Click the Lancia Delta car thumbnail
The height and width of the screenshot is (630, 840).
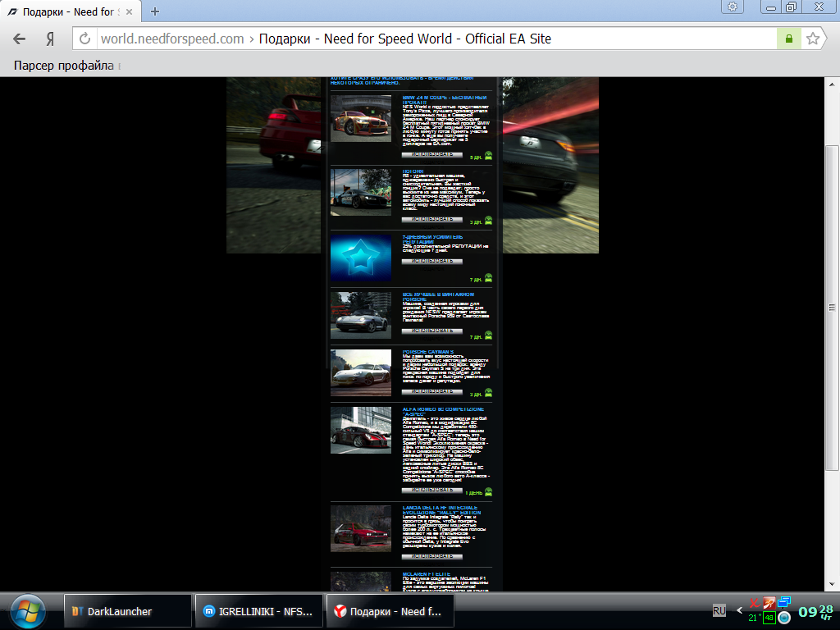coord(361,529)
